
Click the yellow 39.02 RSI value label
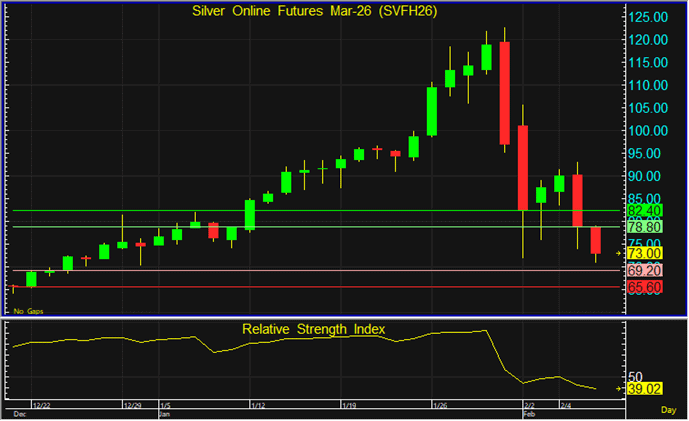tap(647, 389)
